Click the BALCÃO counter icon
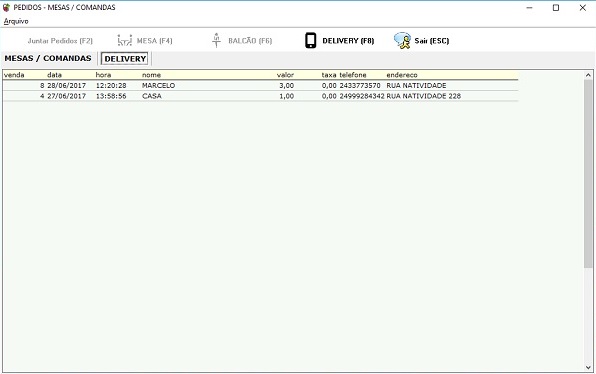Screen dimensions: 596x374 point(216,40)
